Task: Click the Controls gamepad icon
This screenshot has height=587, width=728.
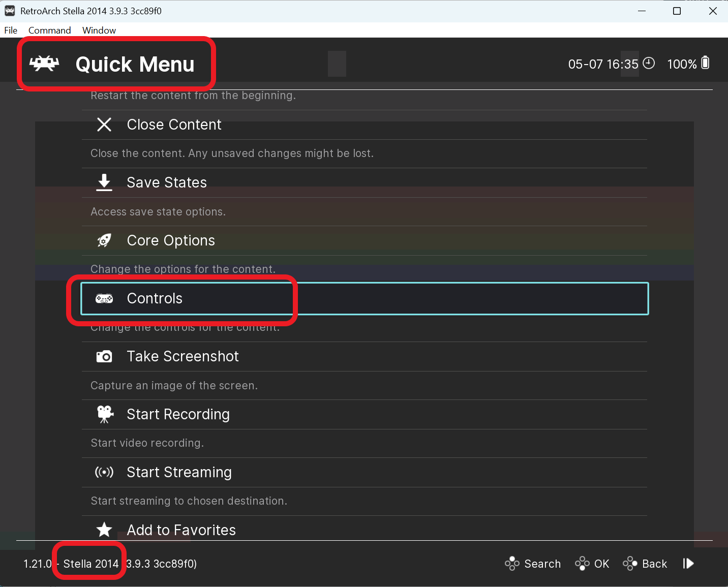Action: (104, 298)
